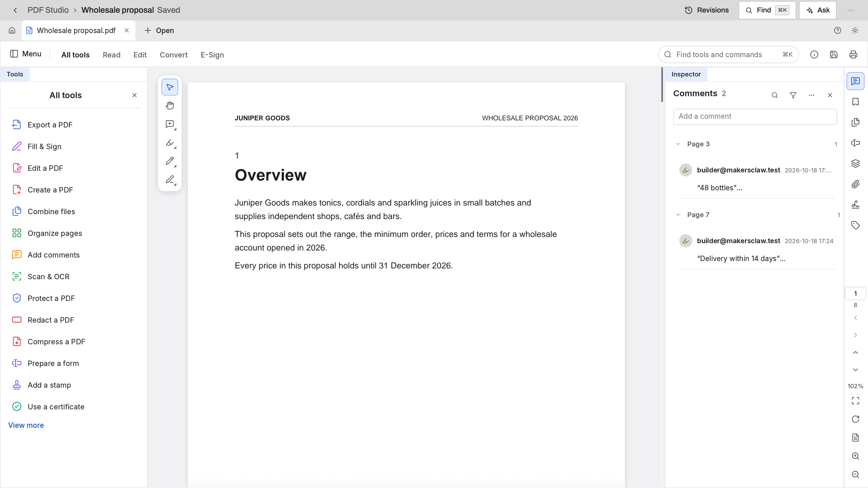Pick the highlighter tool in floating toolbar
Image resolution: width=868 pixels, height=488 pixels.
170,143
